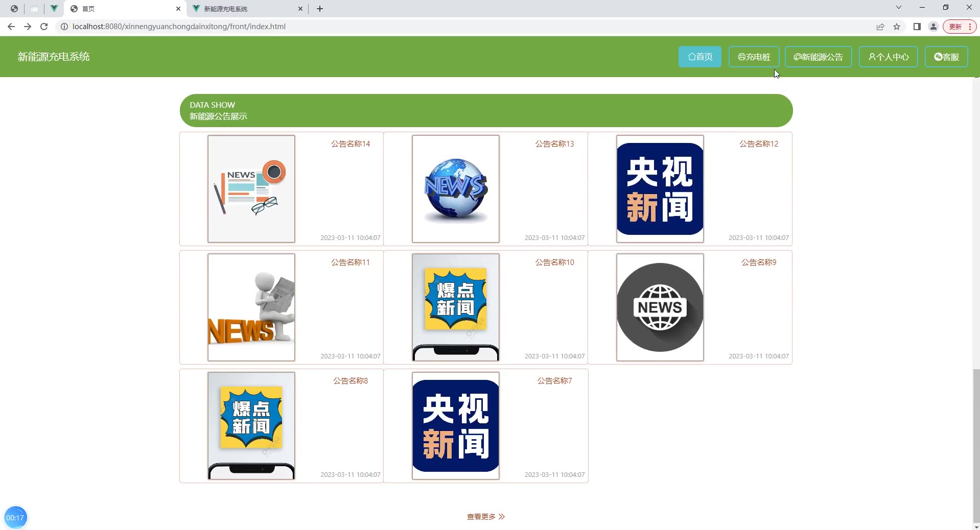The image size is (980, 530).
Task: Click the page vertical scrollbar thumb
Action: (x=976, y=445)
